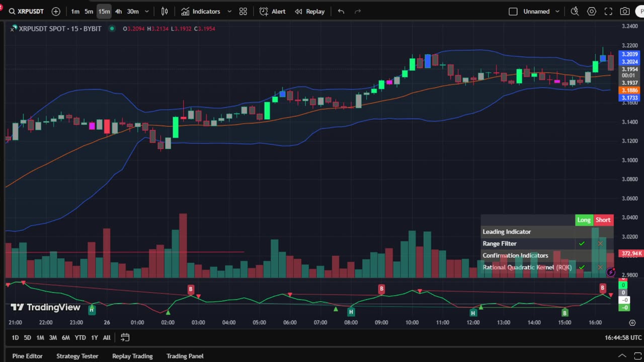Click the red X in Range Filter row
Screen dimensions: 644x362
coord(600,243)
